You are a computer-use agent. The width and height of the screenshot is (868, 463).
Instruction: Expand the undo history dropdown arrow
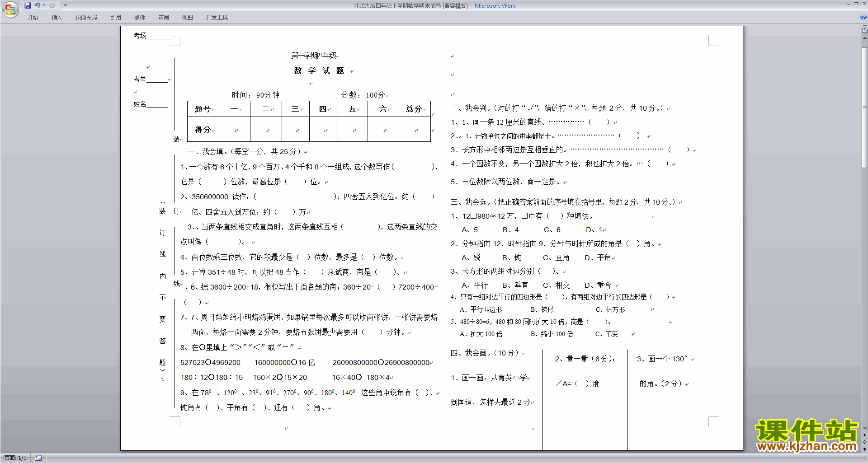44,5
